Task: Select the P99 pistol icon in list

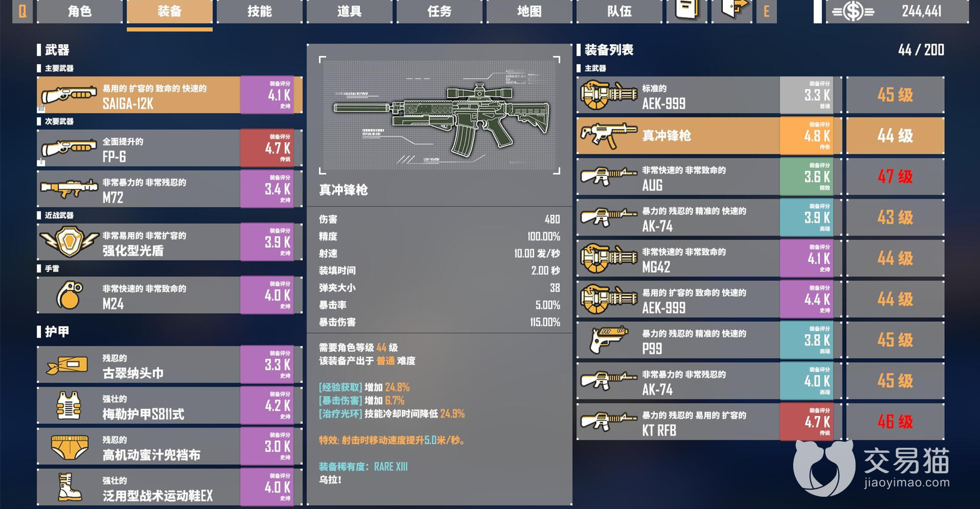Action: click(608, 340)
